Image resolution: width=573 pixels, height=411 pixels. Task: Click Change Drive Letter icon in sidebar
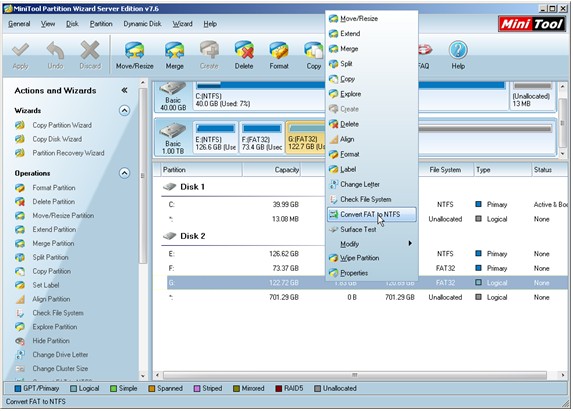click(20, 354)
